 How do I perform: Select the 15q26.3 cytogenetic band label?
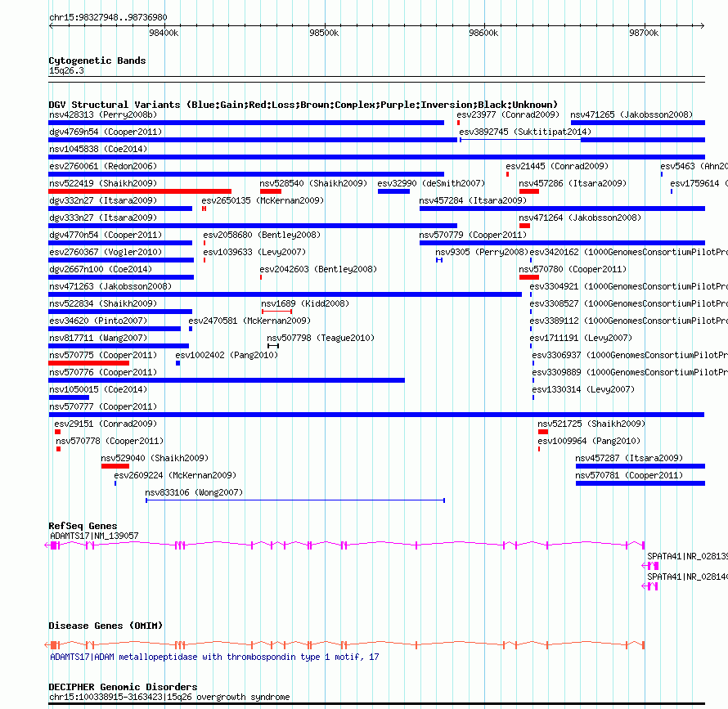[x=66, y=70]
